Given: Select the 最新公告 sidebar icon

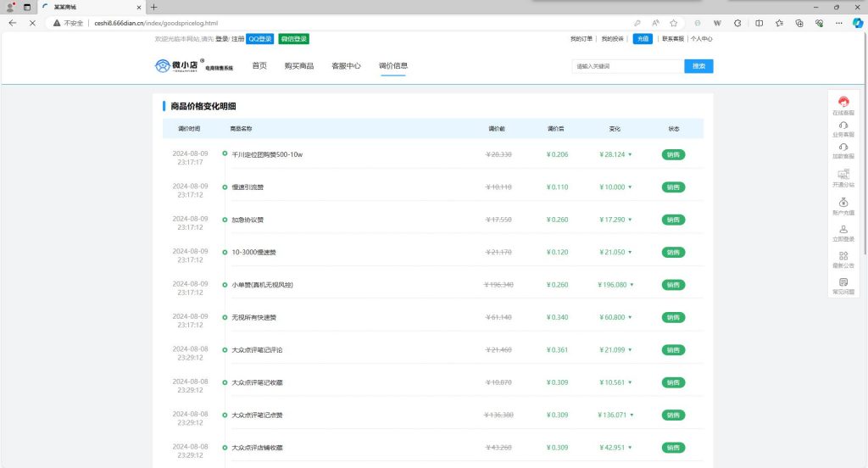Looking at the screenshot, I should coord(843,259).
